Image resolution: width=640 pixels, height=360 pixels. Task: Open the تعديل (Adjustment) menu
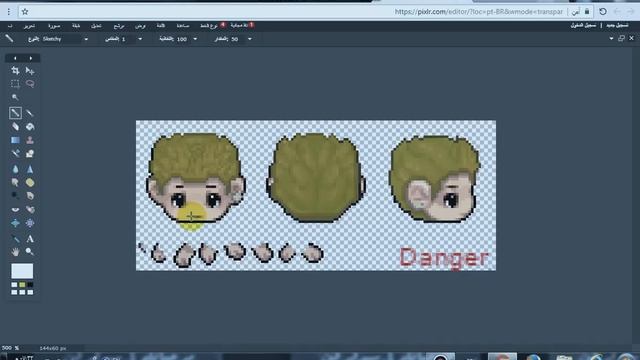96,26
